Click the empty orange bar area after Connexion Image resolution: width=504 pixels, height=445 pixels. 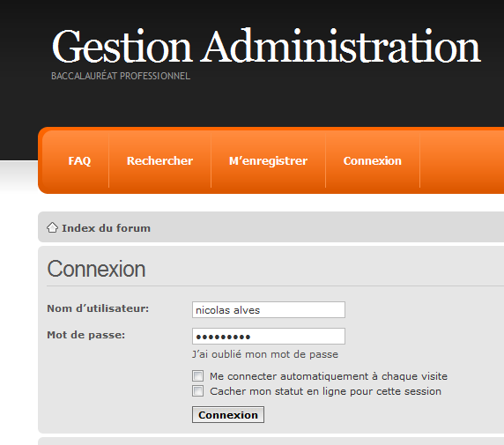point(462,160)
